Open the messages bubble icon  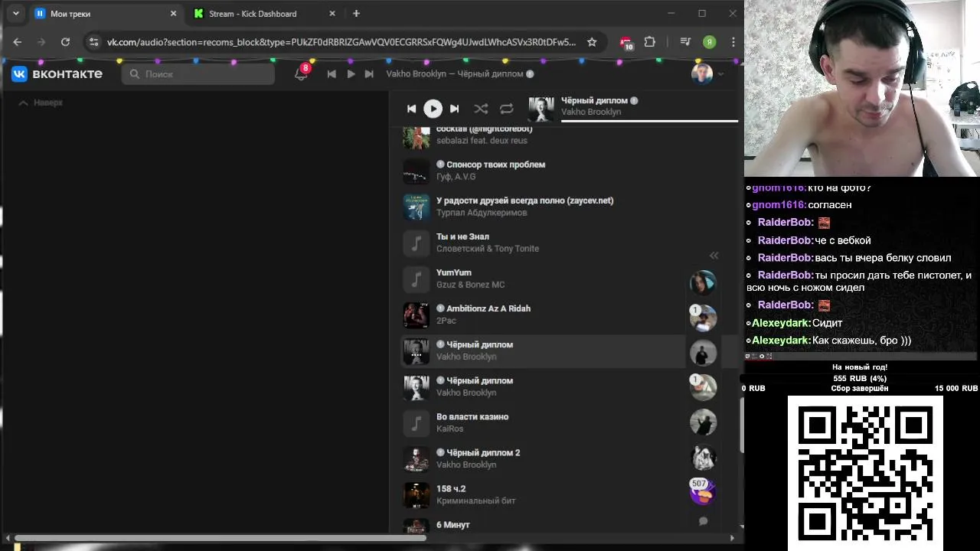(x=703, y=521)
